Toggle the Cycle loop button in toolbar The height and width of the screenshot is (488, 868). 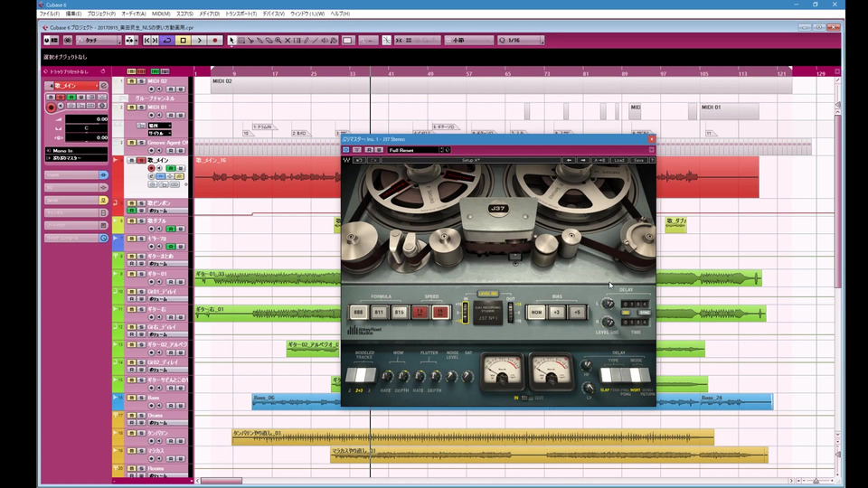(168, 41)
